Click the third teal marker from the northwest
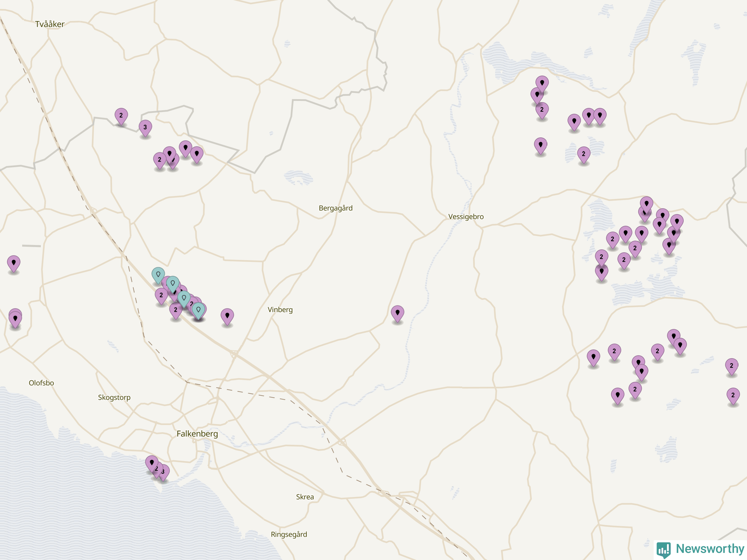Viewport: 747px width, 560px height. pos(184,299)
